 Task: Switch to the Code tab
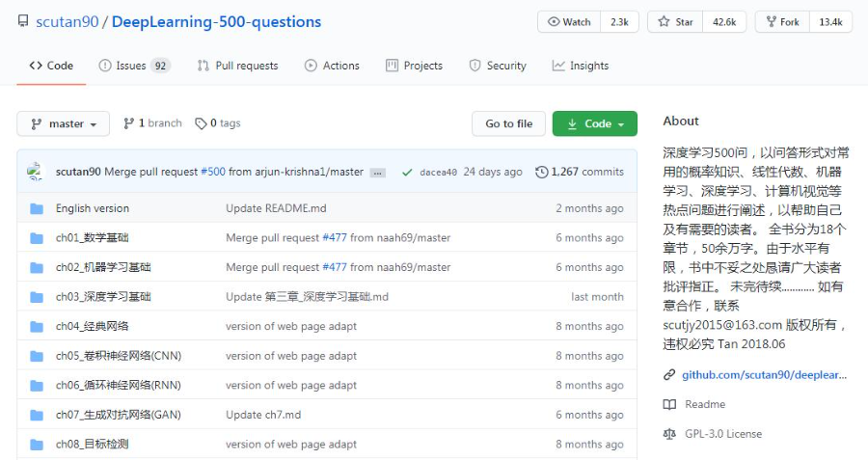51,66
